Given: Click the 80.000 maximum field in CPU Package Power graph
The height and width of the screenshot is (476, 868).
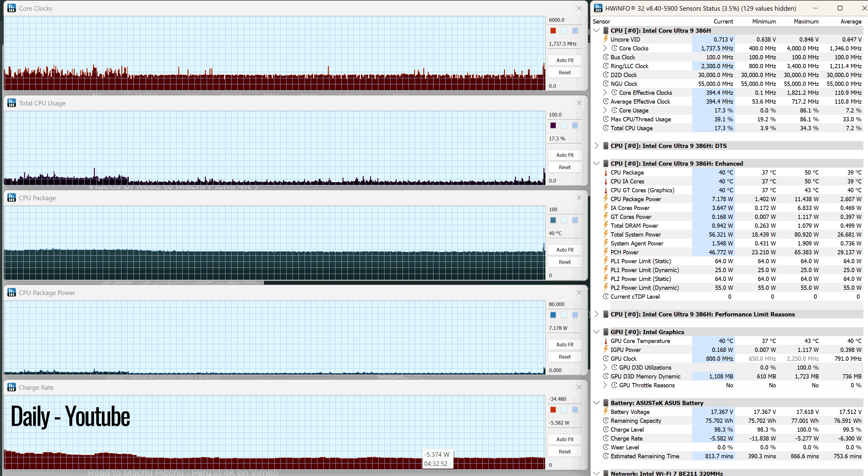Looking at the screenshot, I should (x=565, y=304).
